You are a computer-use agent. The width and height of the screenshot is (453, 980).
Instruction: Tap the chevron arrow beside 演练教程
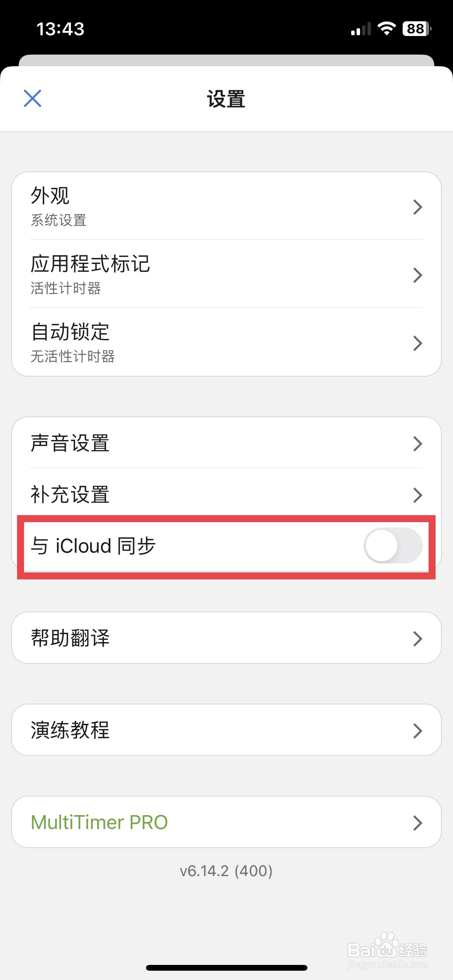tap(417, 731)
